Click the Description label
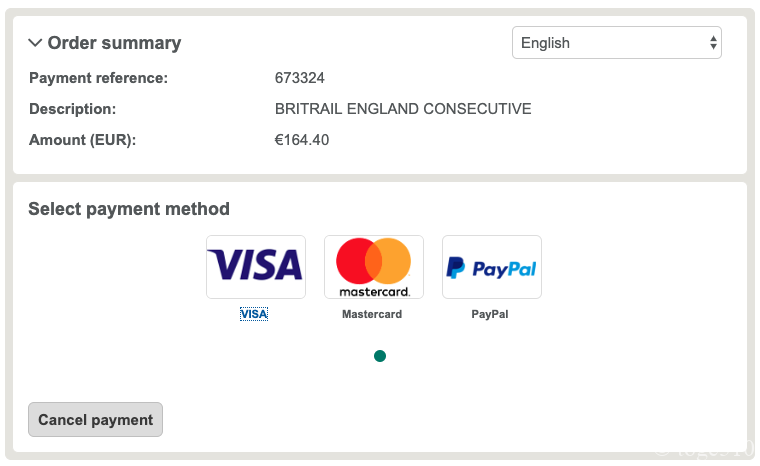760x466 pixels. [x=73, y=109]
